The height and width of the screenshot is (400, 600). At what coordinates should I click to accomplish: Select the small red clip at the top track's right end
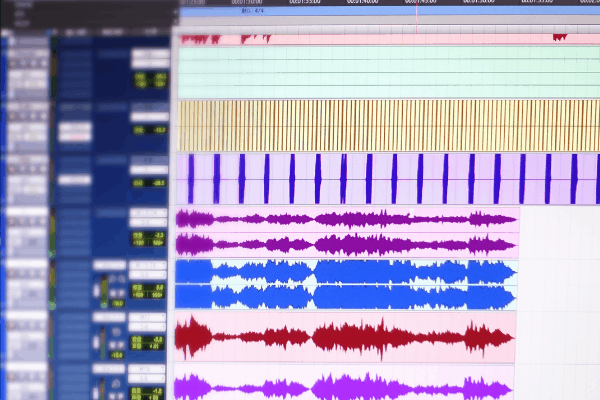coord(560,37)
